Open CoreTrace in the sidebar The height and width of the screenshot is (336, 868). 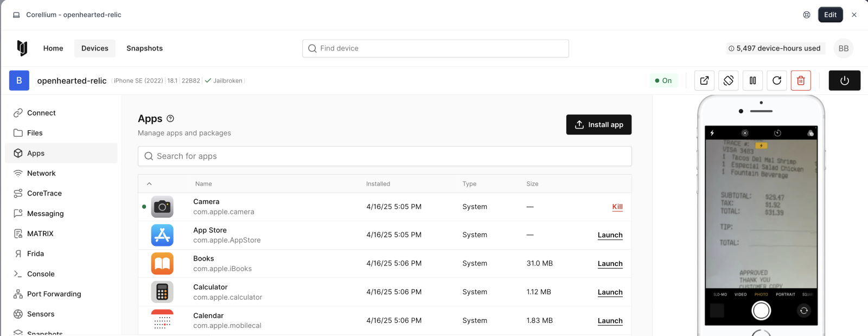(61, 193)
